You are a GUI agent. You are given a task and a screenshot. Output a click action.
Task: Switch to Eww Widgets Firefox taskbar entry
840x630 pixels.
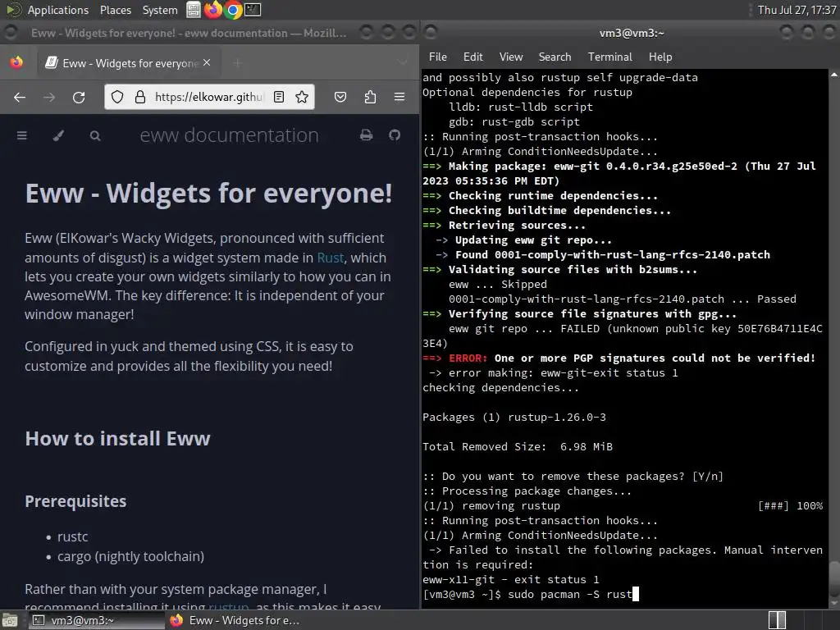[x=234, y=620]
